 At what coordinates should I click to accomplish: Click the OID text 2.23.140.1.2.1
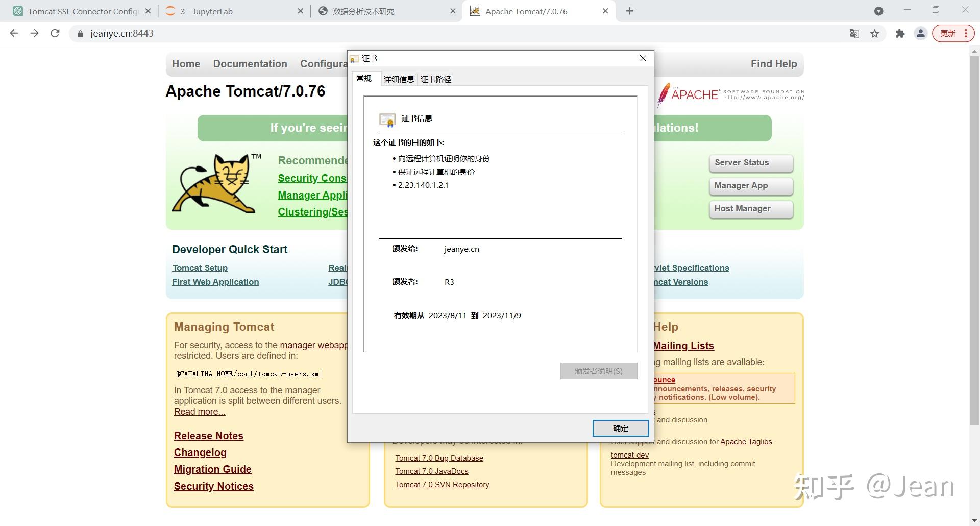pos(424,185)
